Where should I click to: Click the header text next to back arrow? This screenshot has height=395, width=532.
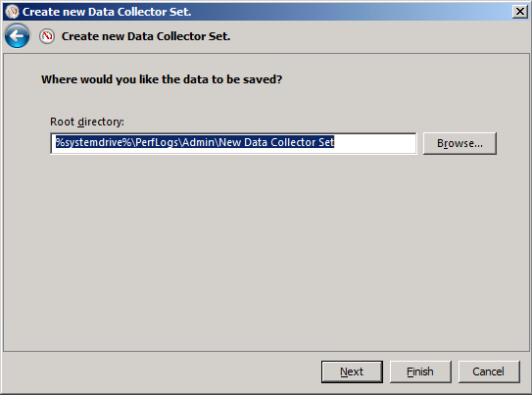[146, 36]
